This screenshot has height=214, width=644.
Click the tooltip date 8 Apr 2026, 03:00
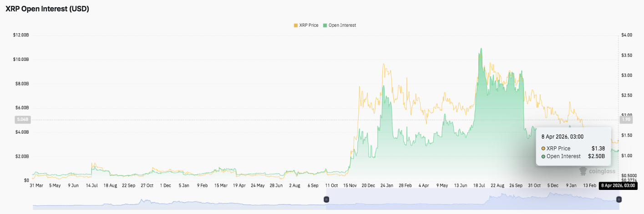click(x=563, y=136)
